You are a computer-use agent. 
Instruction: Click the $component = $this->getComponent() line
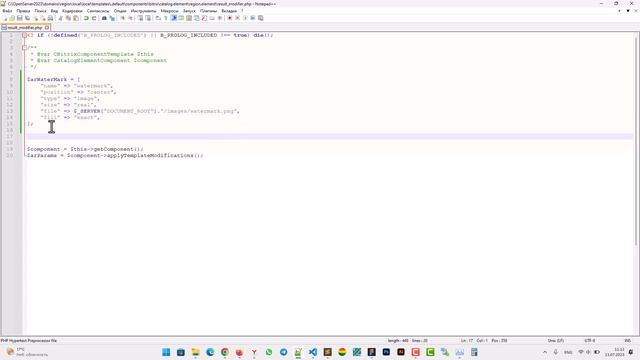(85, 149)
